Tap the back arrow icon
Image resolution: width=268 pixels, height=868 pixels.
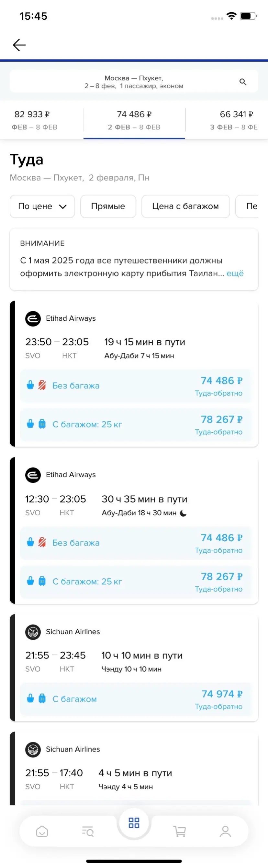click(19, 45)
